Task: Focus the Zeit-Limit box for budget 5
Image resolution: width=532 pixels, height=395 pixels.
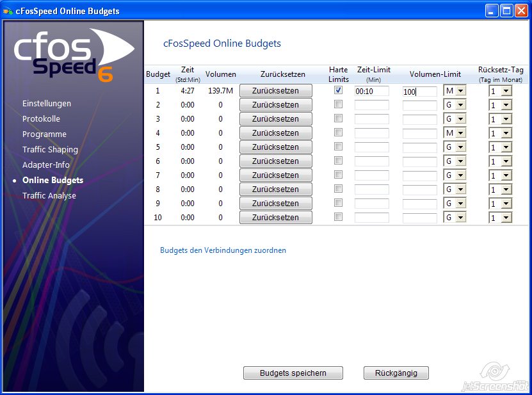Action: point(372,148)
